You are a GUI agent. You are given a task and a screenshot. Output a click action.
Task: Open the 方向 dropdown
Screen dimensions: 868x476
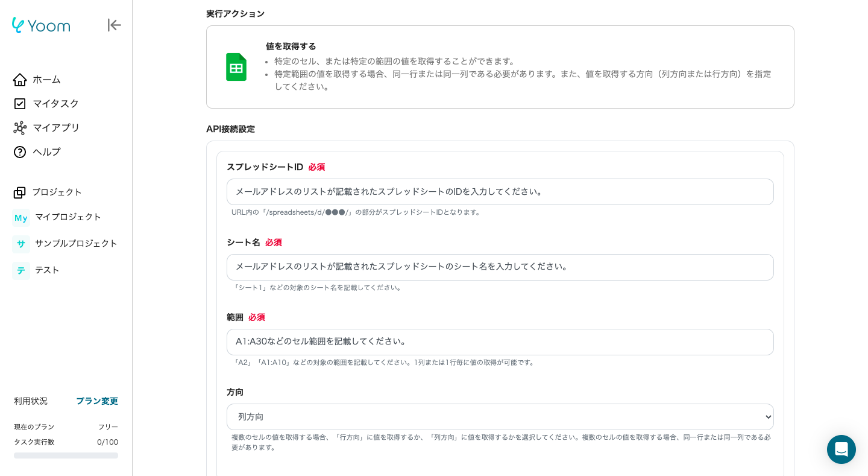(500, 417)
